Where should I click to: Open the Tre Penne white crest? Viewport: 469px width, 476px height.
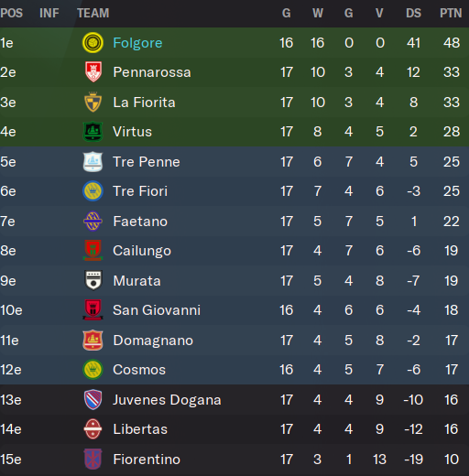[93, 161]
